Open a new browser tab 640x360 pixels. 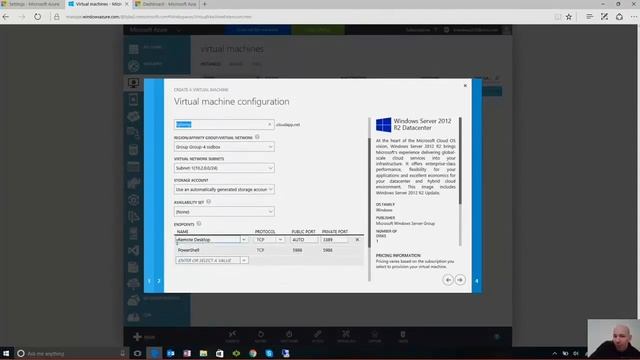pyautogui.click(x=204, y=4)
